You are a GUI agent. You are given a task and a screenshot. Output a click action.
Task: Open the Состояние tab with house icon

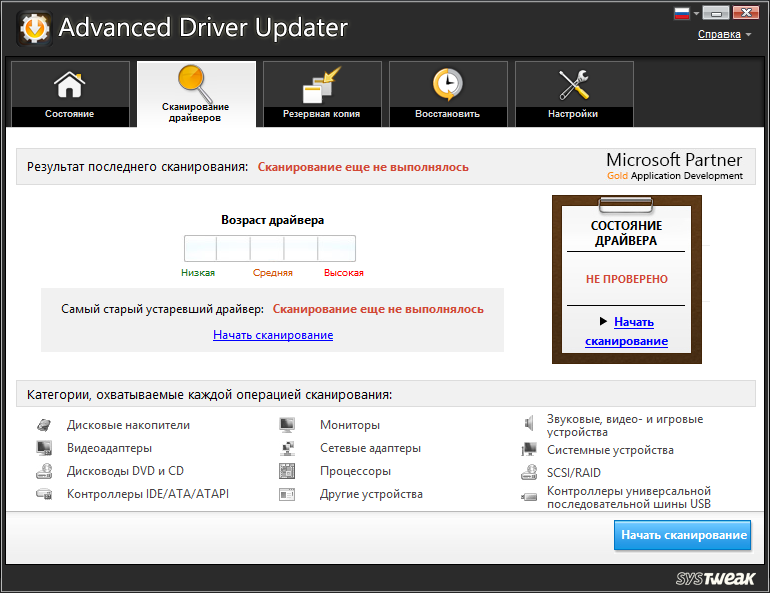coord(70,94)
